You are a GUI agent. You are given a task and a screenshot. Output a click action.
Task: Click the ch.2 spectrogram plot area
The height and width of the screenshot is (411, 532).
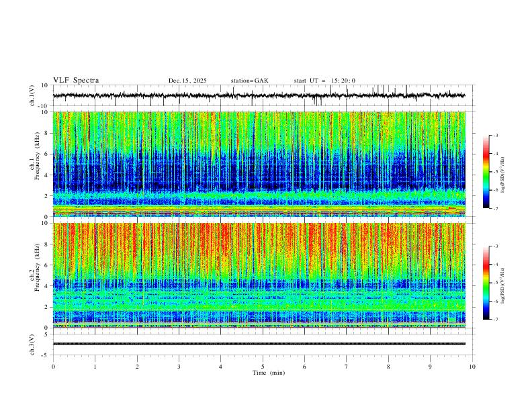[259, 275]
